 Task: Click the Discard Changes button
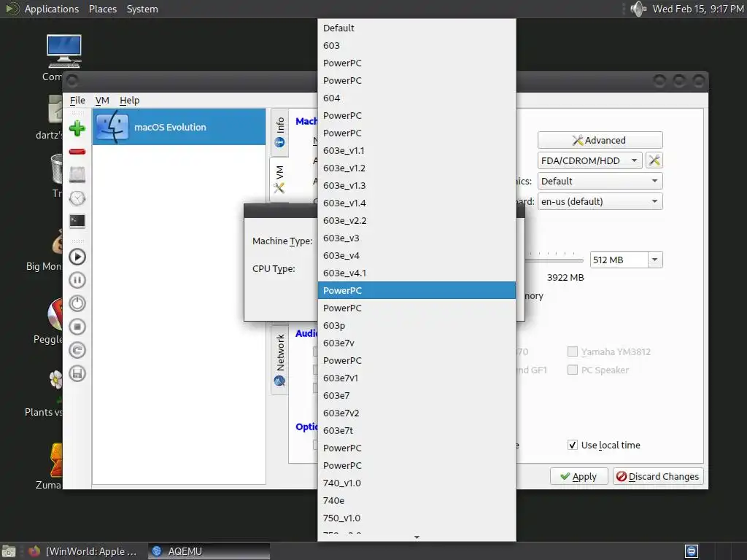658,476
